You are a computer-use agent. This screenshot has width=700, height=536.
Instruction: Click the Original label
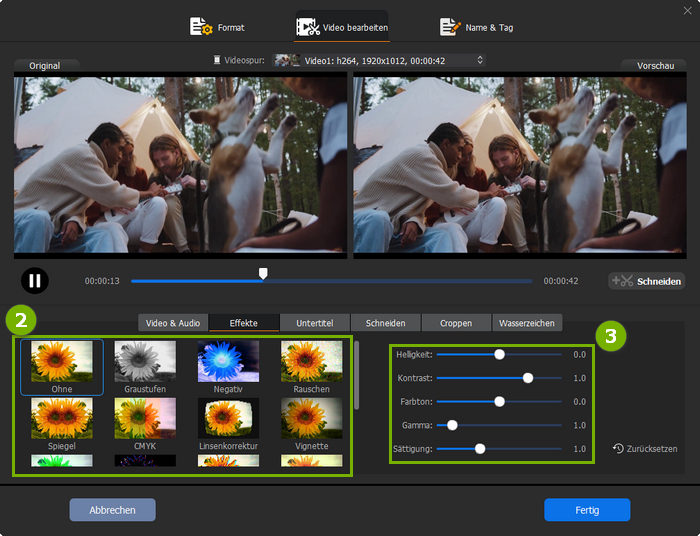45,66
